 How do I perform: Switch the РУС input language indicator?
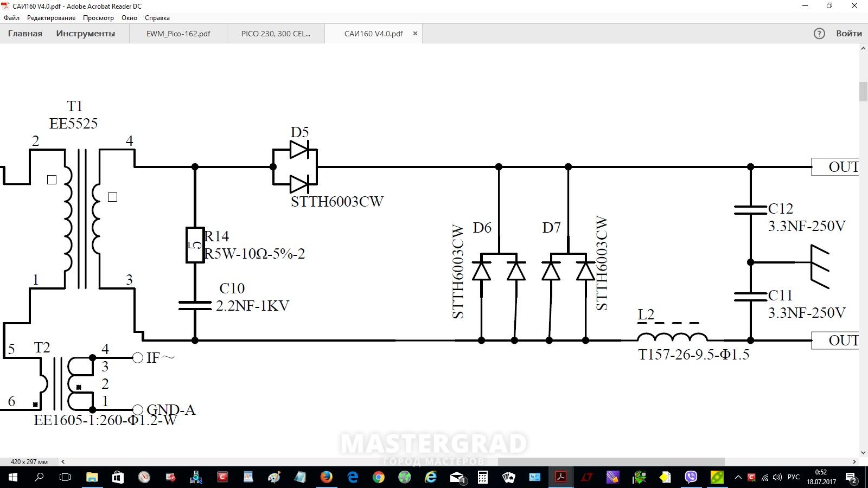[794, 477]
